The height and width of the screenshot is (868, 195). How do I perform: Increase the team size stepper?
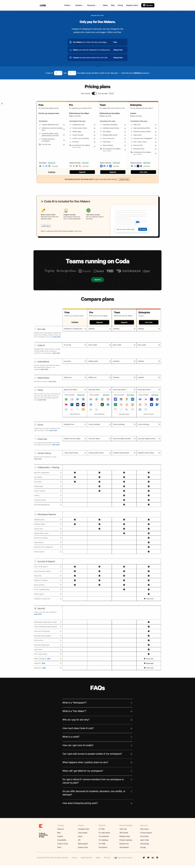61,72
